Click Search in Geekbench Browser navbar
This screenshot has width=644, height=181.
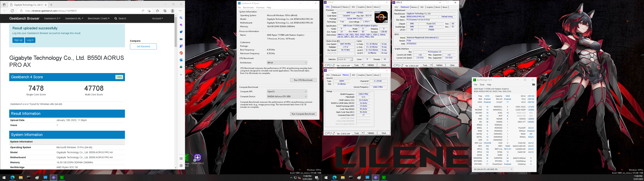click(x=120, y=18)
